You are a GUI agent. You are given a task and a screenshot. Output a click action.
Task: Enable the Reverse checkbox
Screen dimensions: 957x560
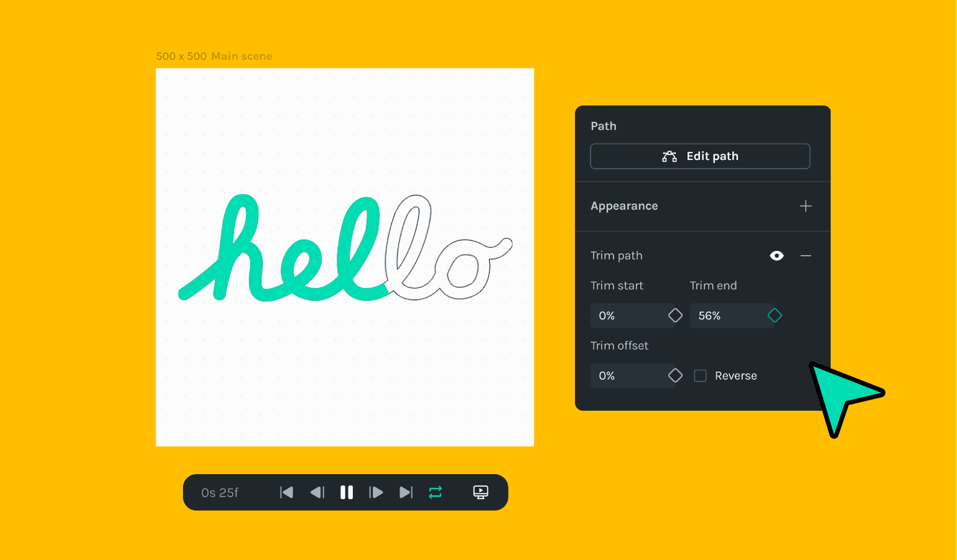(x=700, y=375)
